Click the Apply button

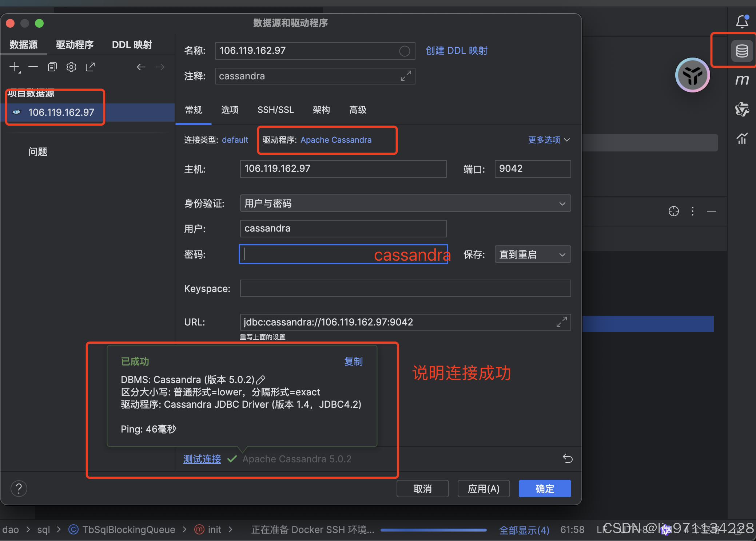tap(483, 489)
